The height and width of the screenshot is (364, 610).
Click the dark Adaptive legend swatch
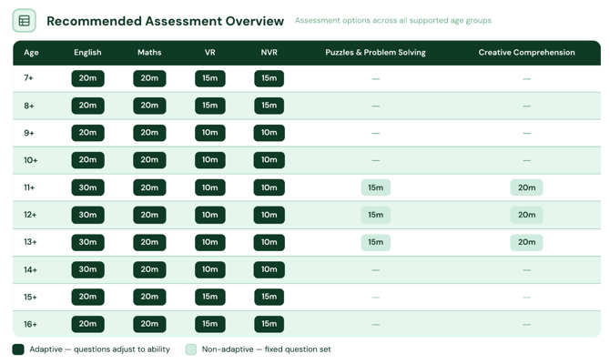(x=18, y=349)
